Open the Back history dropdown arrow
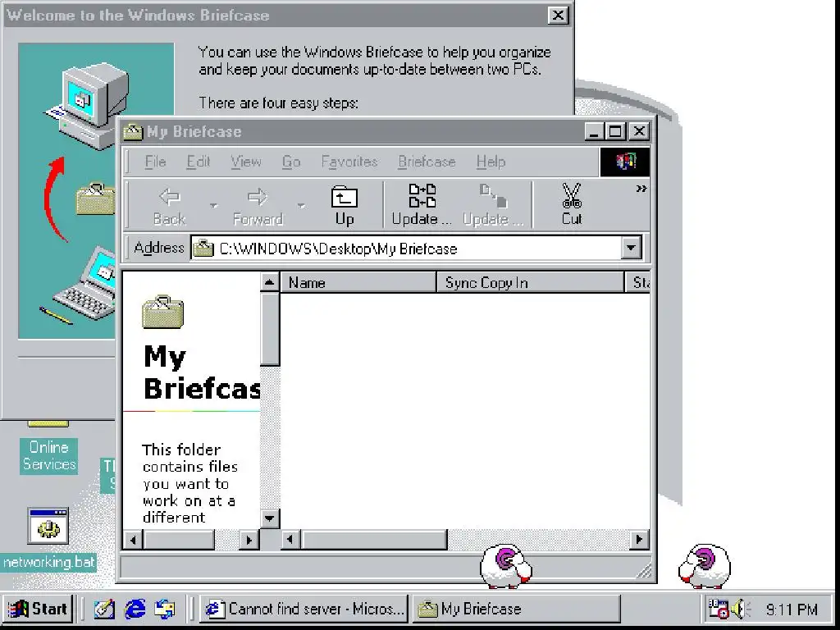The image size is (840, 630). [x=214, y=206]
